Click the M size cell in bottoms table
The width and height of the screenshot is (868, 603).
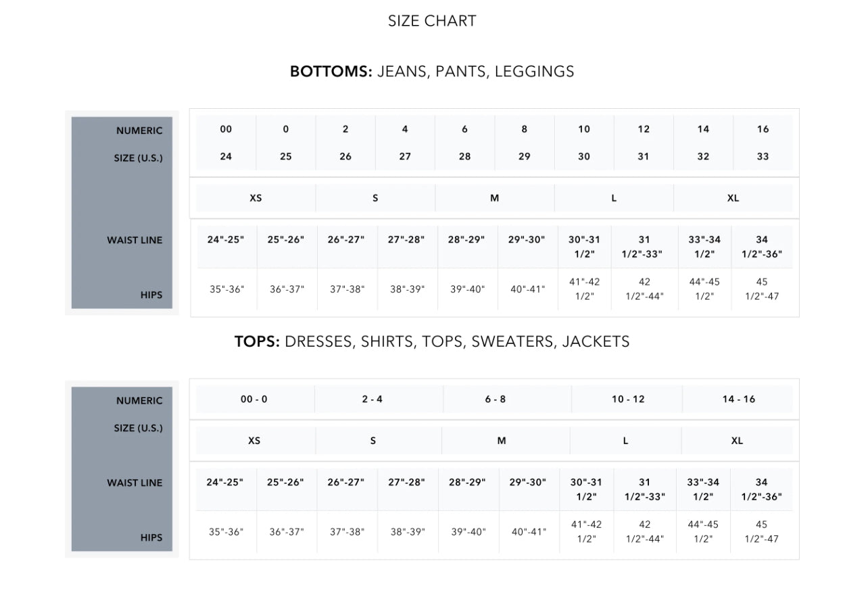tap(494, 198)
